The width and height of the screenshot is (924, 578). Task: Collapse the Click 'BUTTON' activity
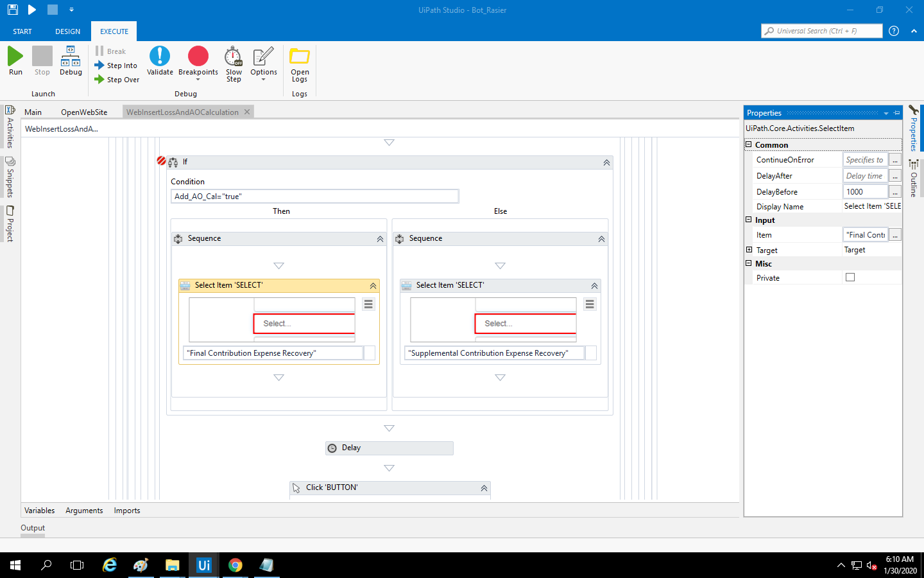484,489
